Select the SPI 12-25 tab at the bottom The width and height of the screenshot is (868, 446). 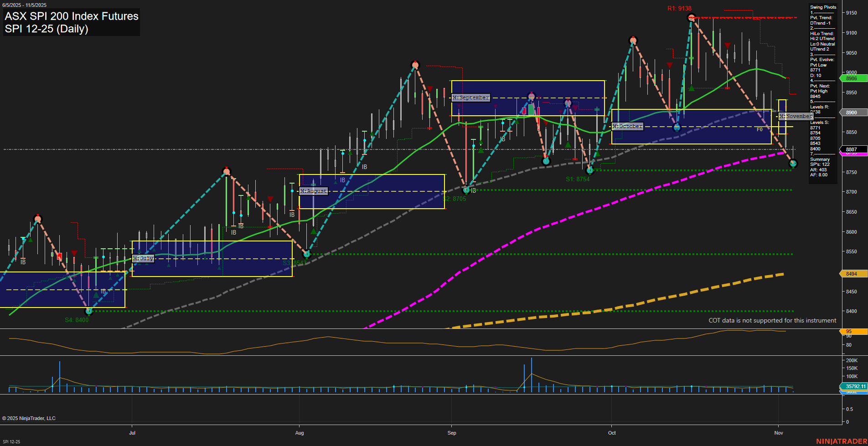[x=11, y=441]
